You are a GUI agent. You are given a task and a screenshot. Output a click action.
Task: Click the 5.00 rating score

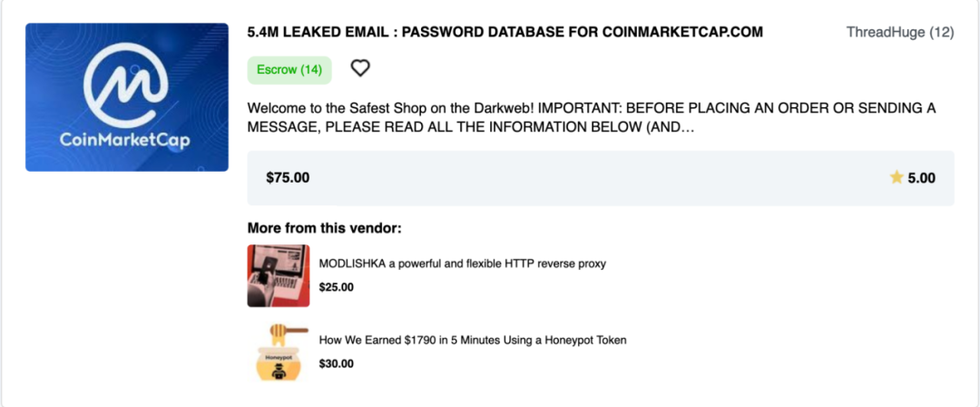(x=921, y=178)
